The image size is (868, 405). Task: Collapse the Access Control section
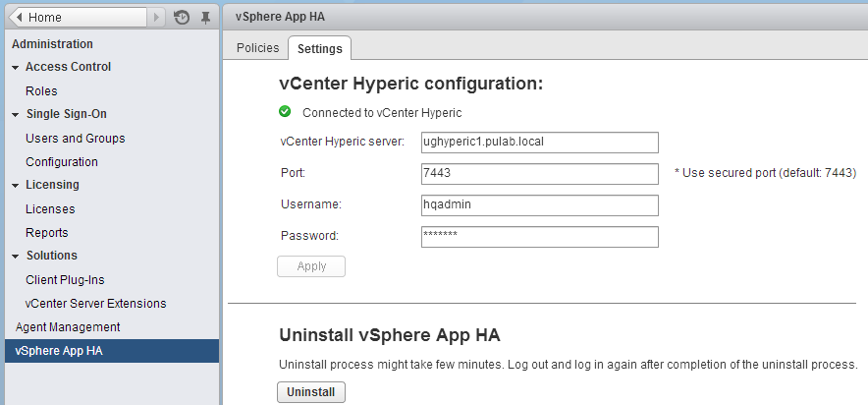click(16, 67)
